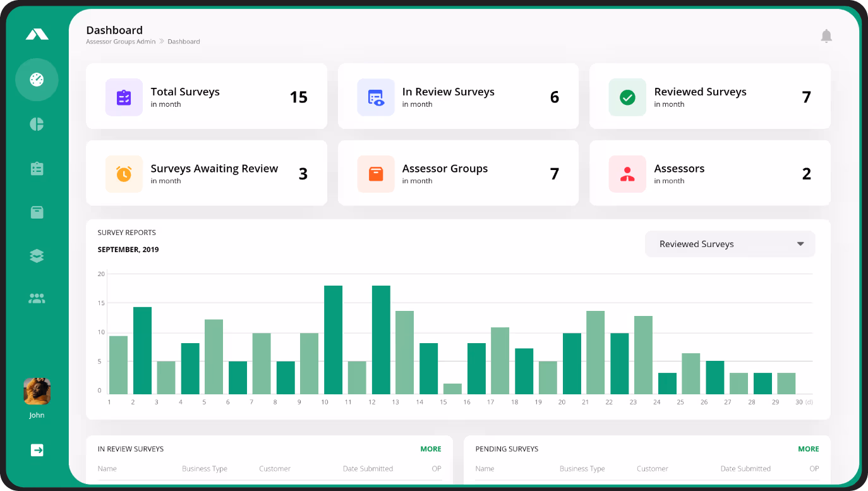Click the app logo at top of sidebar
The height and width of the screenshot is (491, 868).
coord(37,35)
